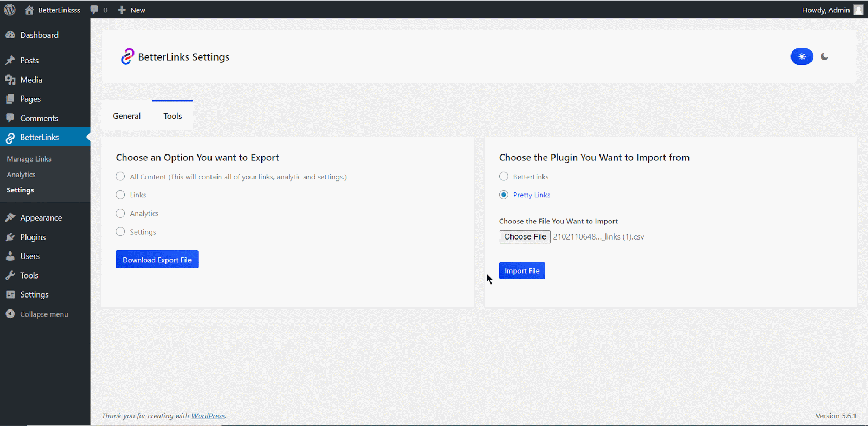Click the Dashboard gauge icon
Viewport: 868px width, 426px height.
coord(10,35)
